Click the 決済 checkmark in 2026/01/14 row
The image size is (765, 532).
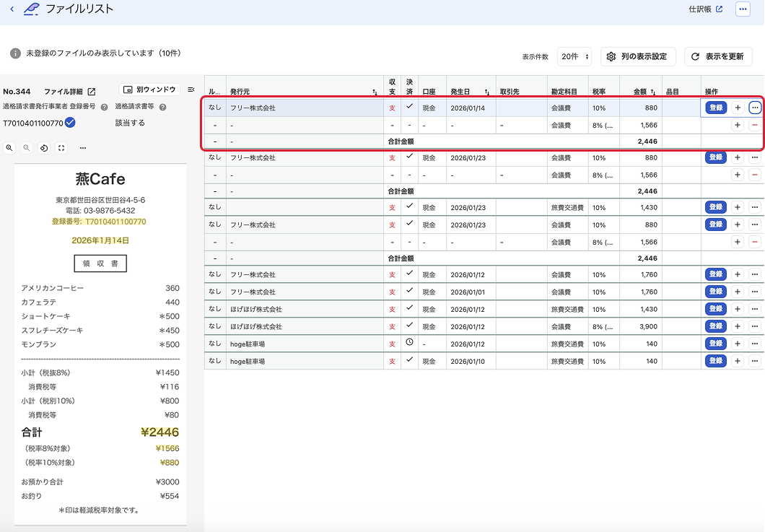tap(409, 106)
